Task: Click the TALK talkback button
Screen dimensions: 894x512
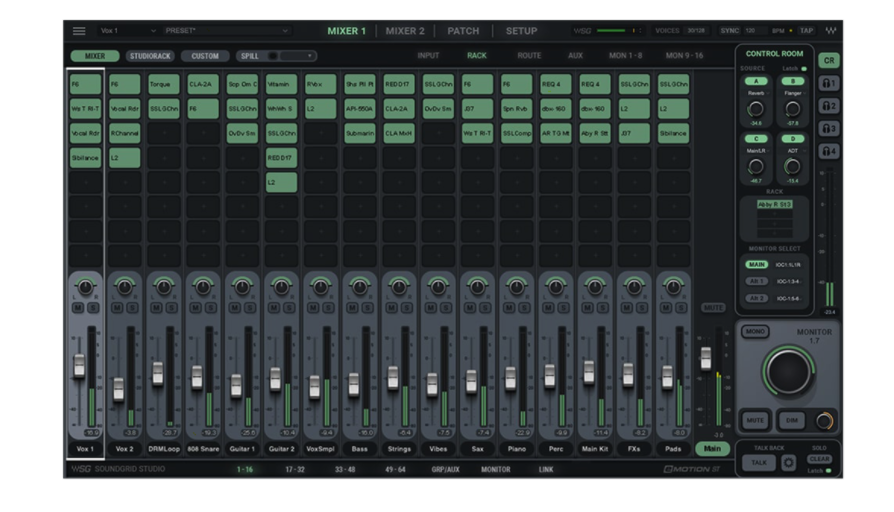Action: point(758,462)
